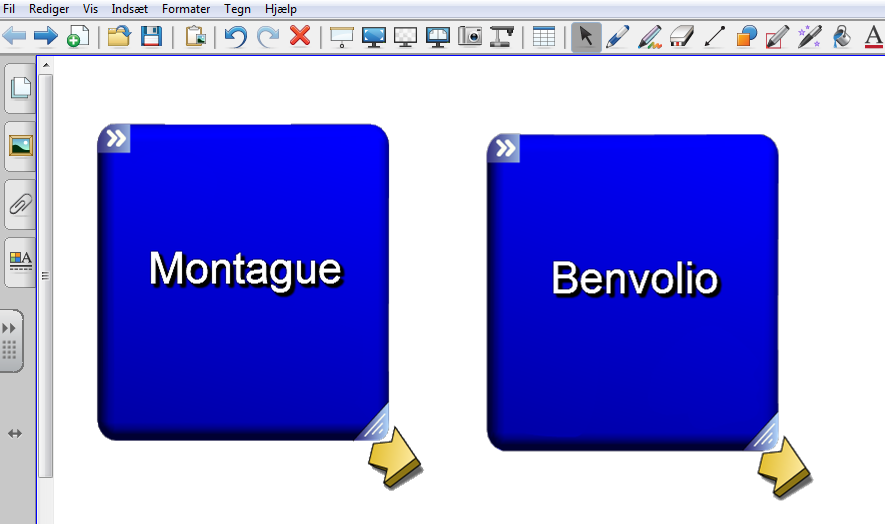Open the Properties sidebar tab
This screenshot has width=885, height=524.
pos(20,261)
